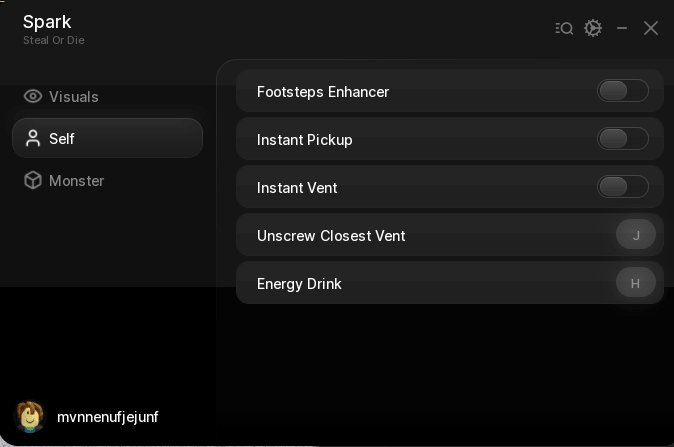The width and height of the screenshot is (674, 447).
Task: Click the H keybind for Energy Drink
Action: [636, 283]
